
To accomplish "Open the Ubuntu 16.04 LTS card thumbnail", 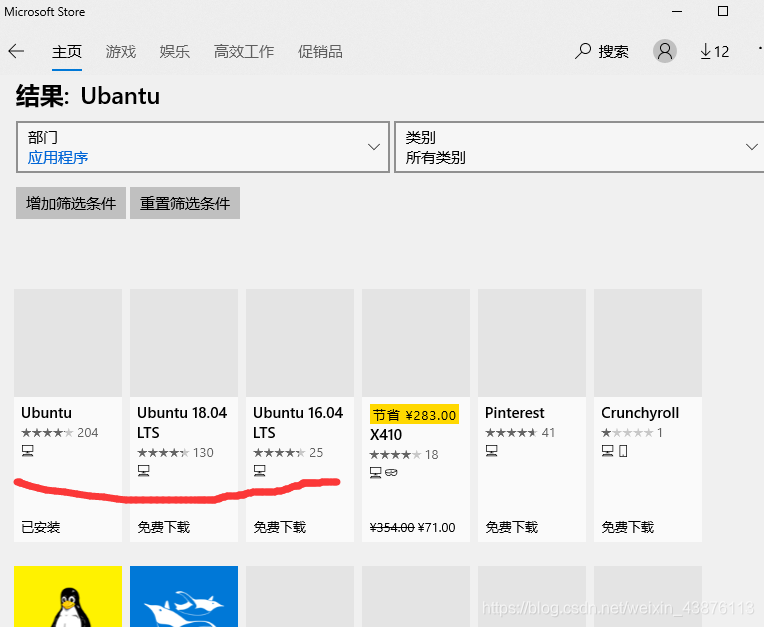I will click(x=300, y=343).
